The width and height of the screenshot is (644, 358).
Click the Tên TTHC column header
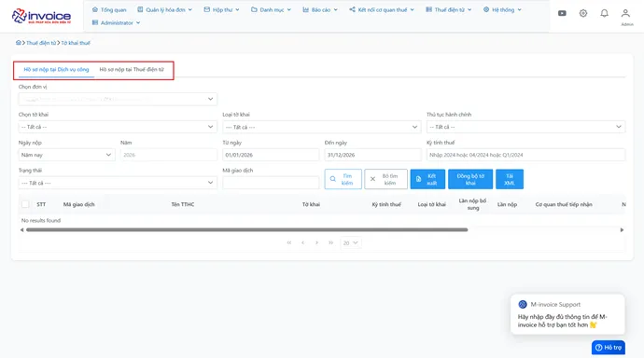[x=183, y=204]
